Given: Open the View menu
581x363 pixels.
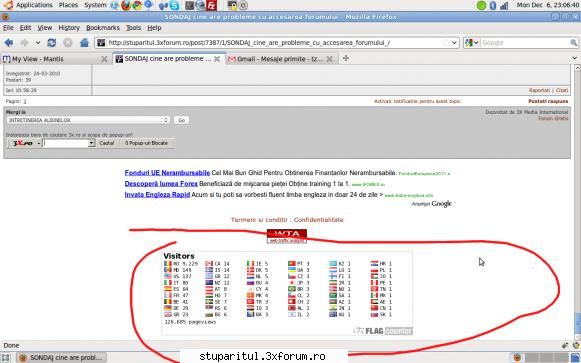Looking at the screenshot, I should pos(44,28).
